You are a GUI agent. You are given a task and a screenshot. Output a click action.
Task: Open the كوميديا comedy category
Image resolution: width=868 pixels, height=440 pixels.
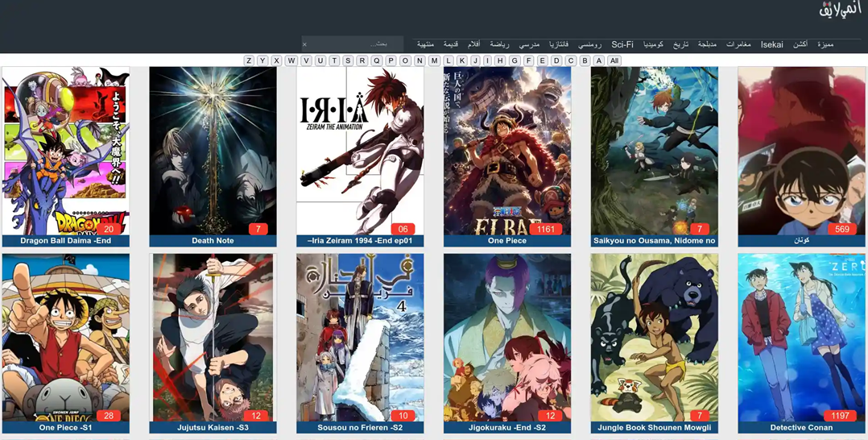[653, 44]
